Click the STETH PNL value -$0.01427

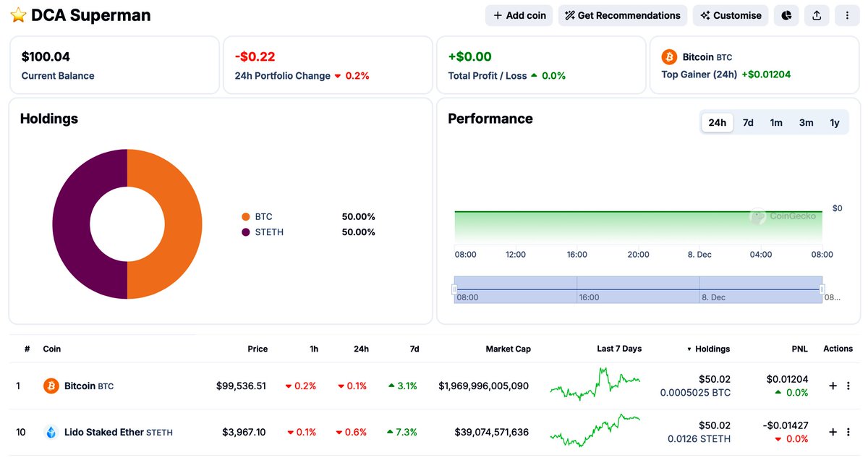(x=785, y=425)
